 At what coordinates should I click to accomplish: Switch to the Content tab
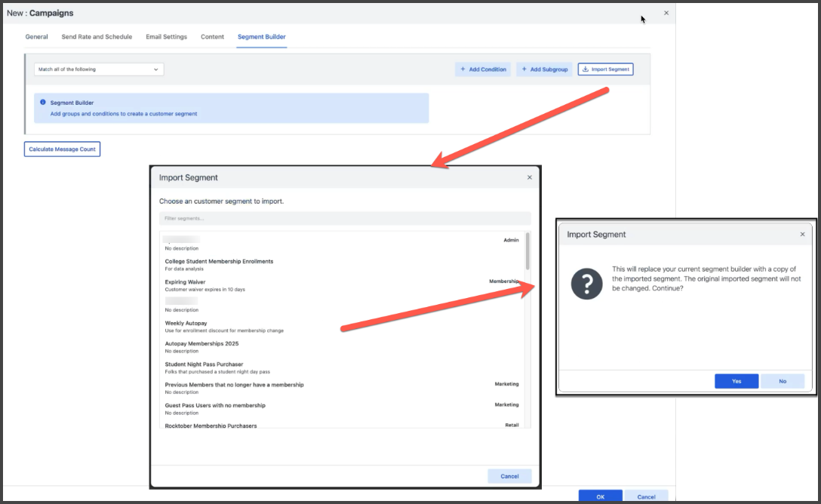(212, 37)
